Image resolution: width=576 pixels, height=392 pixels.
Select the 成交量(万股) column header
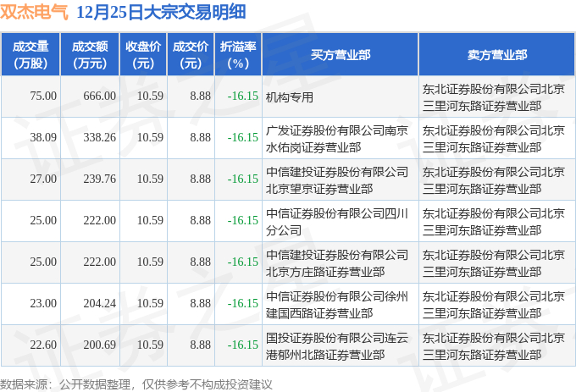[x=30, y=55]
